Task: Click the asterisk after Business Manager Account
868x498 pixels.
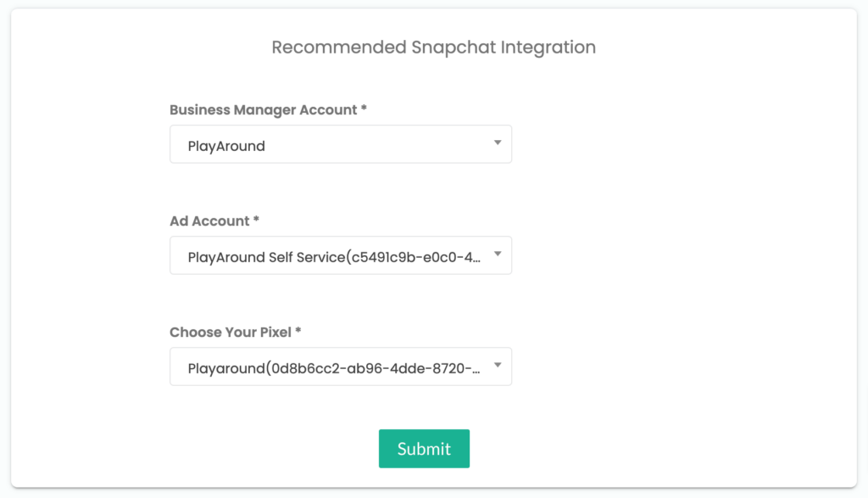Action: [x=364, y=108]
